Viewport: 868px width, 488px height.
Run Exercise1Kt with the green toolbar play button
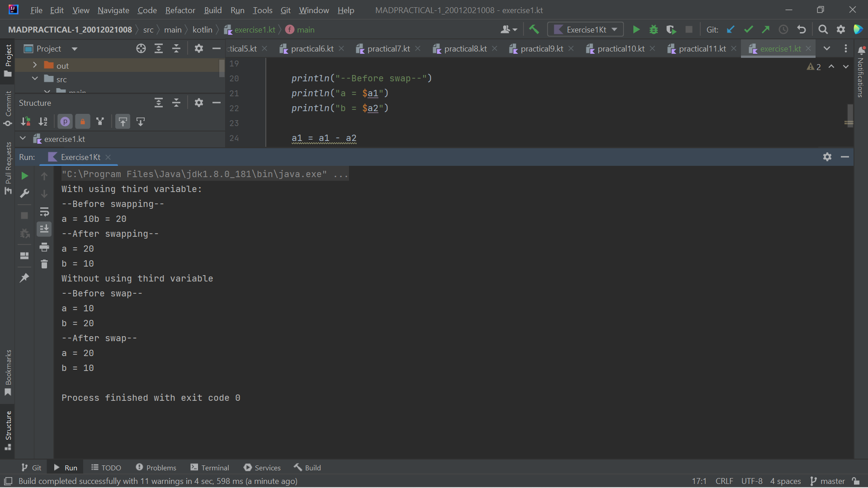pos(636,30)
